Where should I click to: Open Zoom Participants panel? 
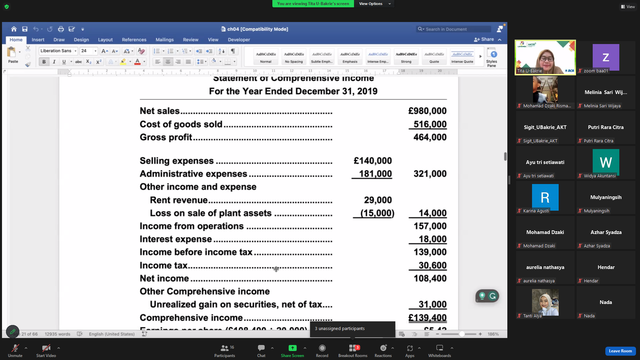224,351
